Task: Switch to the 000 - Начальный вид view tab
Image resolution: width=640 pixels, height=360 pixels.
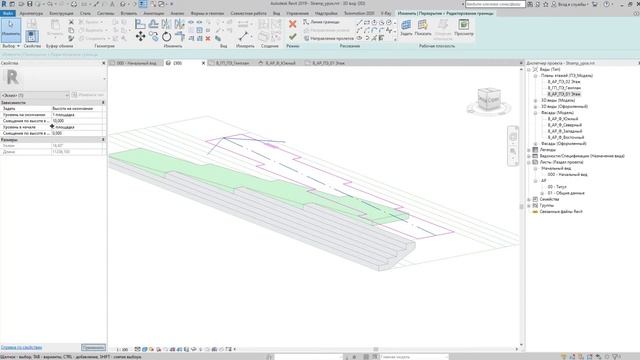Action: [x=136, y=63]
